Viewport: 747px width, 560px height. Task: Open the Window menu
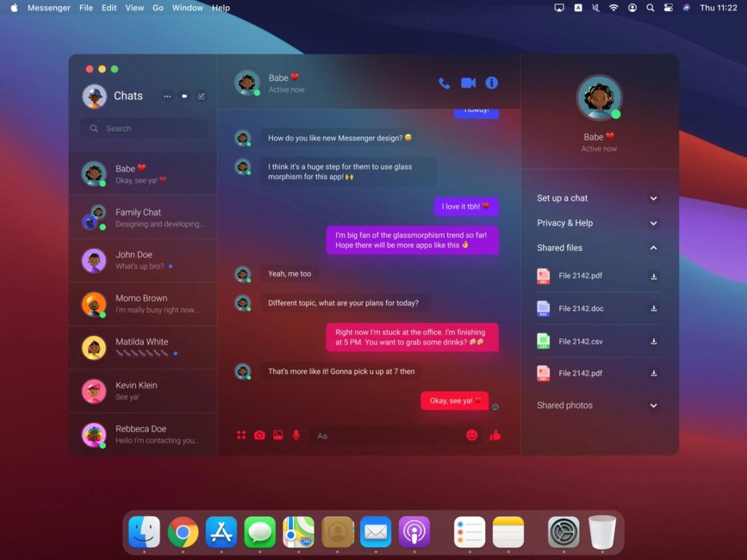pyautogui.click(x=187, y=8)
